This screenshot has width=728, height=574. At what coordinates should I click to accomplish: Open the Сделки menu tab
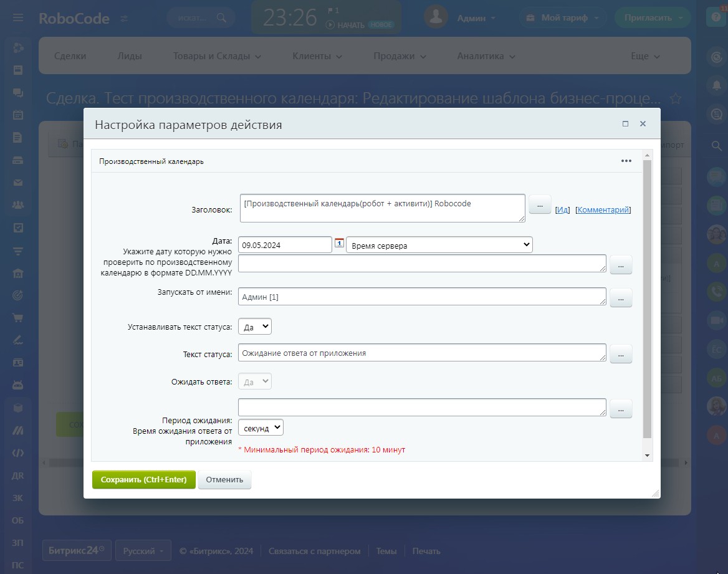click(70, 56)
